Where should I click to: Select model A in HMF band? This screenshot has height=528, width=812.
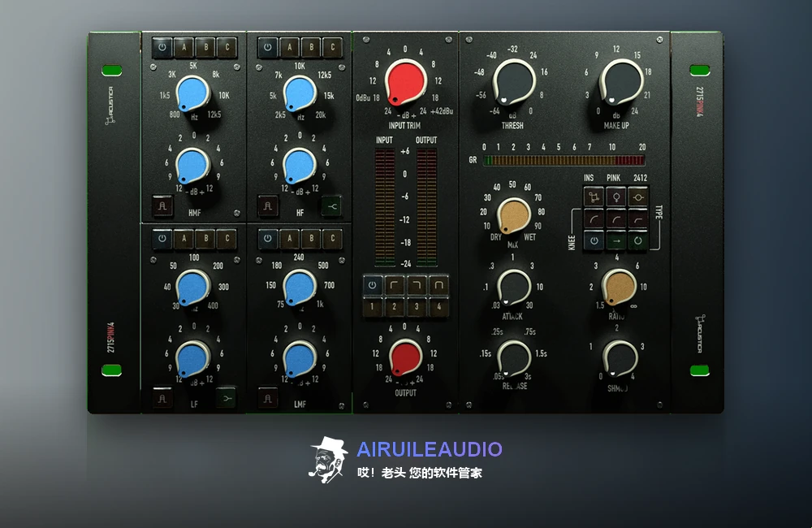[x=184, y=47]
